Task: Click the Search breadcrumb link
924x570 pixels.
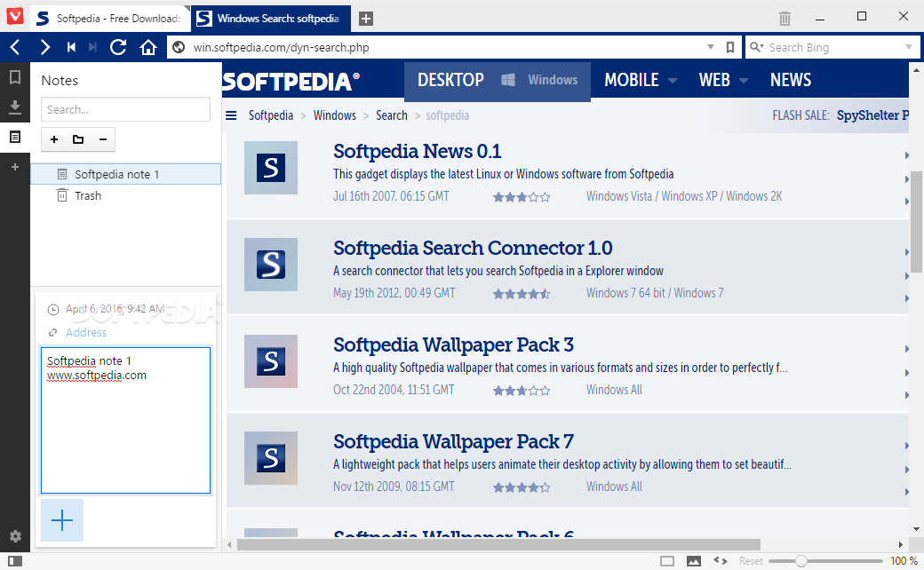Action: pos(392,115)
